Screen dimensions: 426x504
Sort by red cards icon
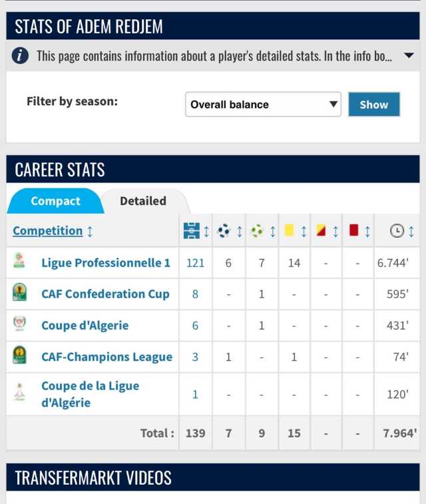point(353,230)
